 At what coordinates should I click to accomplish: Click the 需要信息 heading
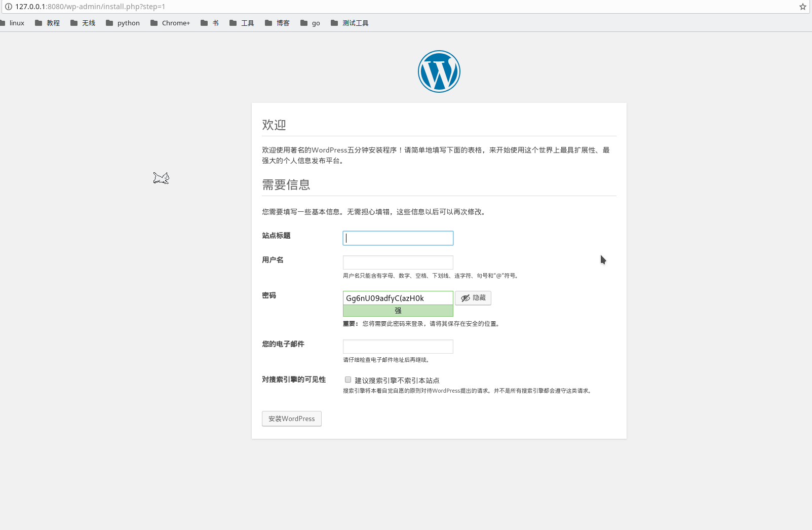pos(286,184)
